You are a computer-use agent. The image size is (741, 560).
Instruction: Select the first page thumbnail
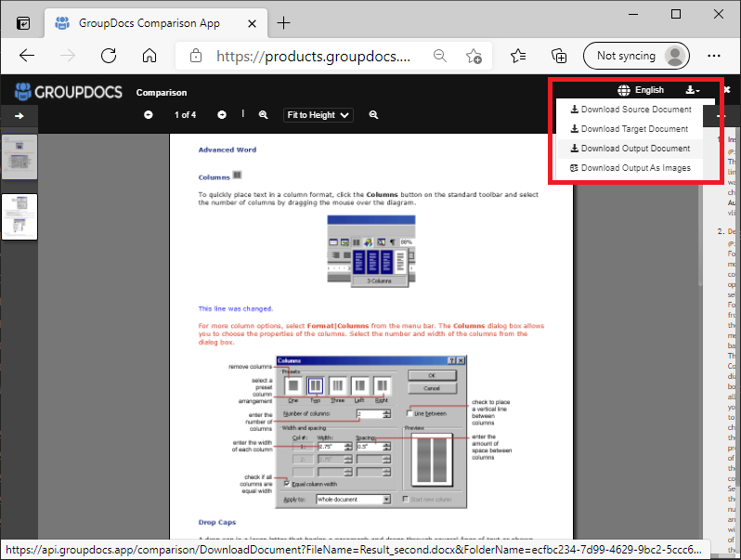pos(19,157)
